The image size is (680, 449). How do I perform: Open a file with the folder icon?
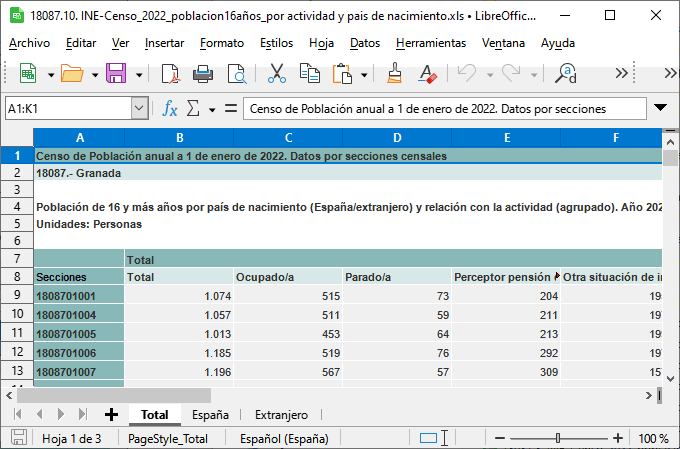point(72,73)
